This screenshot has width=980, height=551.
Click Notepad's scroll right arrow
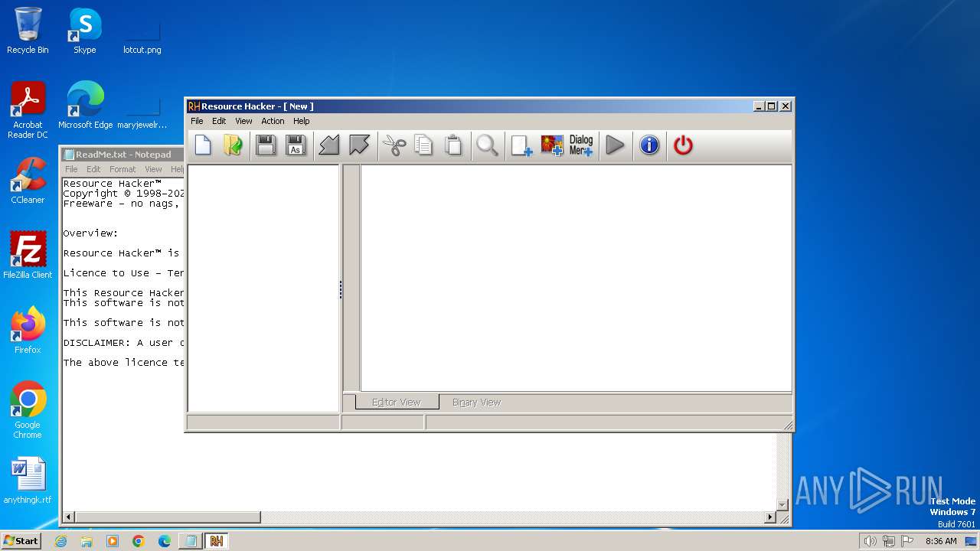770,517
